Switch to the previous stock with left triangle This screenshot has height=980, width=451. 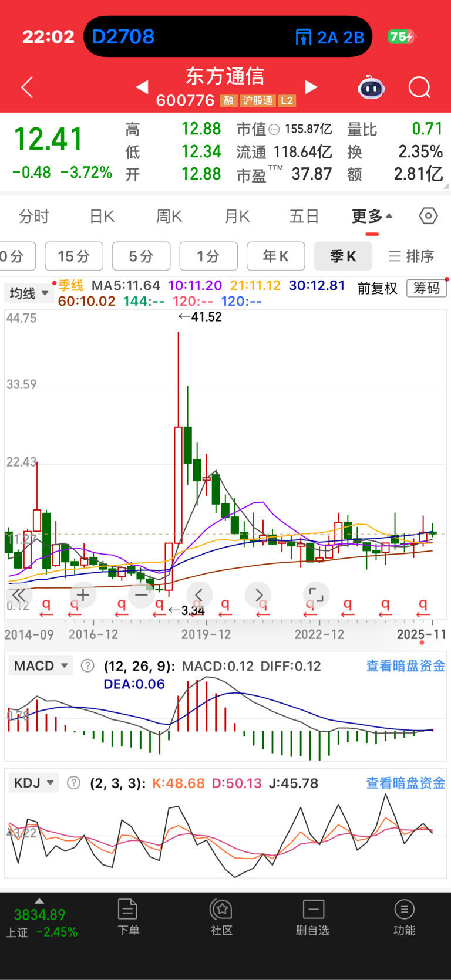click(142, 87)
